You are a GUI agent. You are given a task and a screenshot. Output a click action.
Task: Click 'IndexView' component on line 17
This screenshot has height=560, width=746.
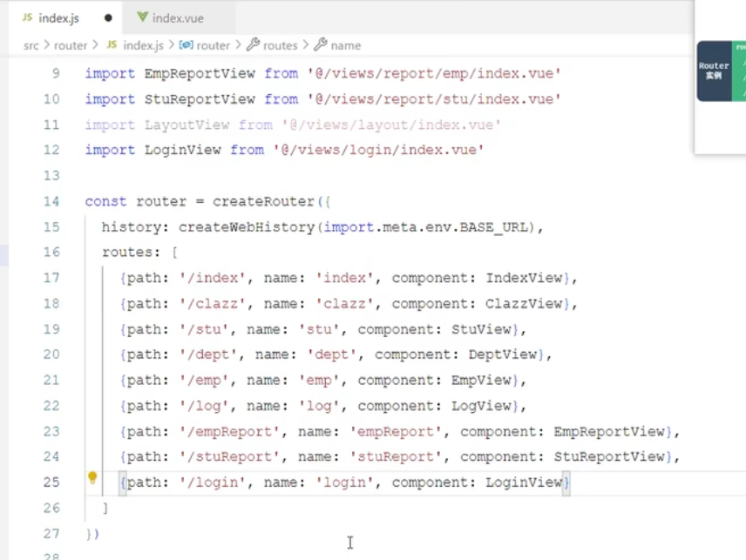[x=524, y=278]
